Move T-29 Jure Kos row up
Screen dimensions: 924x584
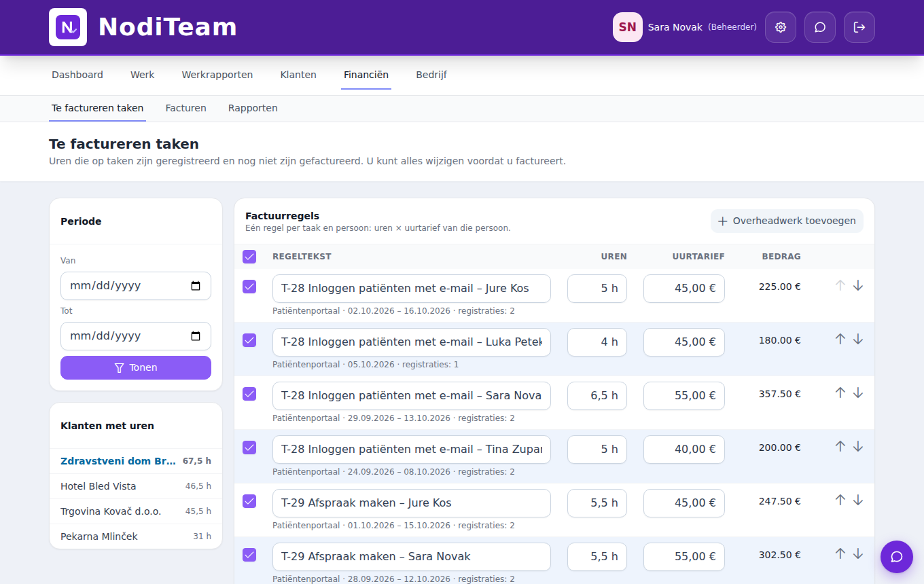tap(840, 500)
